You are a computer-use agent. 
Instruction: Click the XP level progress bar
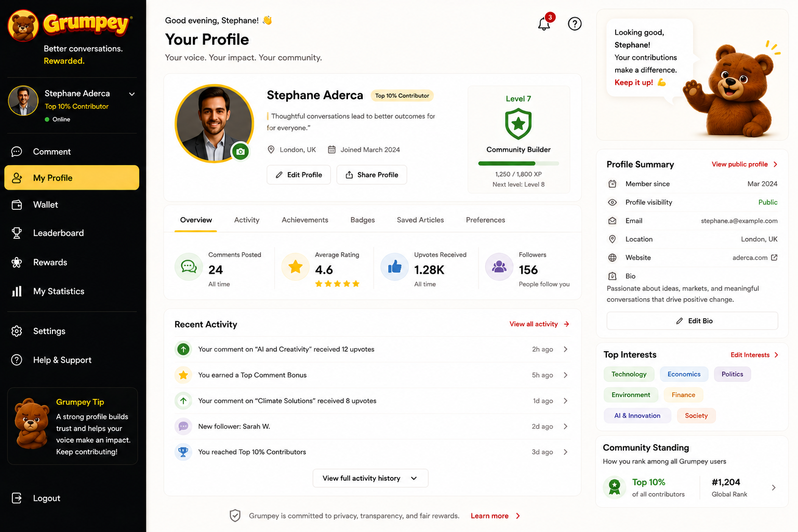518,164
